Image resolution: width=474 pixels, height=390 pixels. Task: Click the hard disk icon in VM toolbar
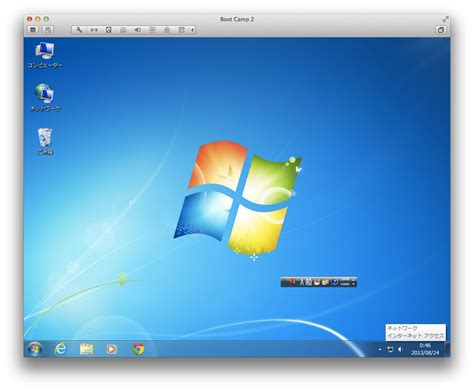tap(109, 30)
